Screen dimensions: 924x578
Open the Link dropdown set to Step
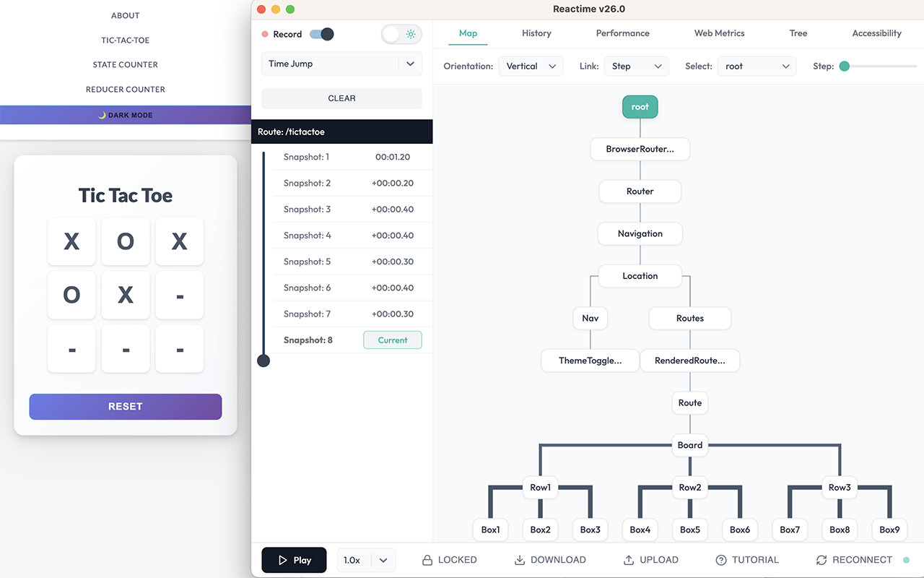[x=637, y=66]
